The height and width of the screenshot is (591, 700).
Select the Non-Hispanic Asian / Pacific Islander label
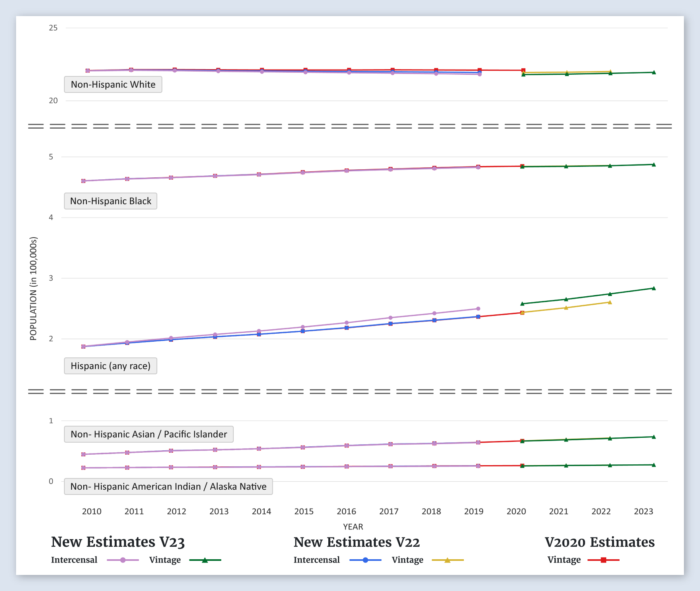148,434
